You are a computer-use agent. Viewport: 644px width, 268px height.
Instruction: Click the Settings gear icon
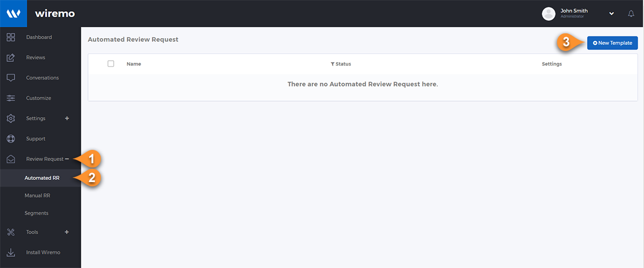pos(11,118)
